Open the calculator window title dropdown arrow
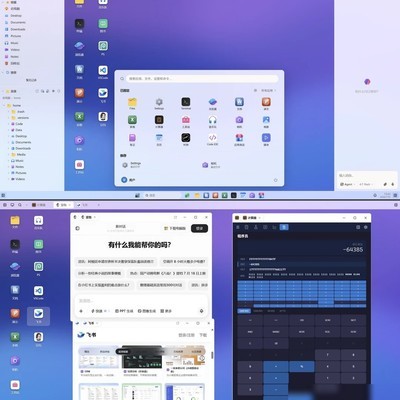Image resolution: width=400 pixels, height=400 pixels. click(259, 218)
